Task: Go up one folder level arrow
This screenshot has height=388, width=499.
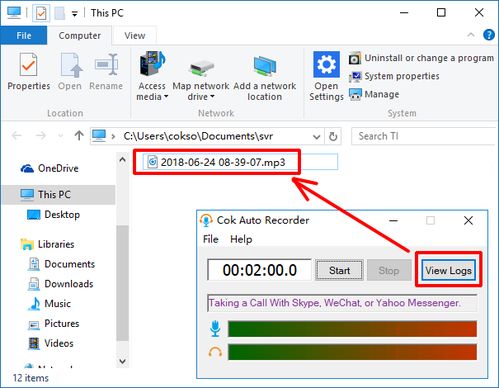Action: coord(79,135)
